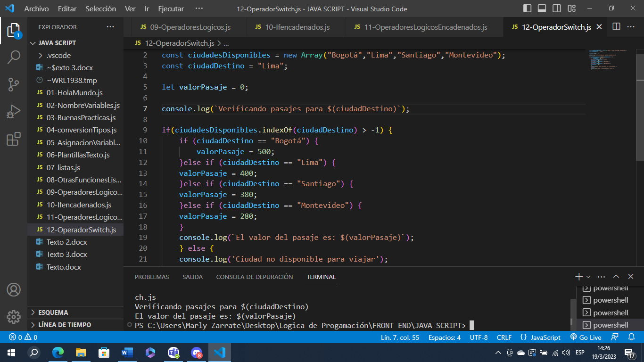Close the terminal panel
The image size is (644, 362).
(631, 277)
